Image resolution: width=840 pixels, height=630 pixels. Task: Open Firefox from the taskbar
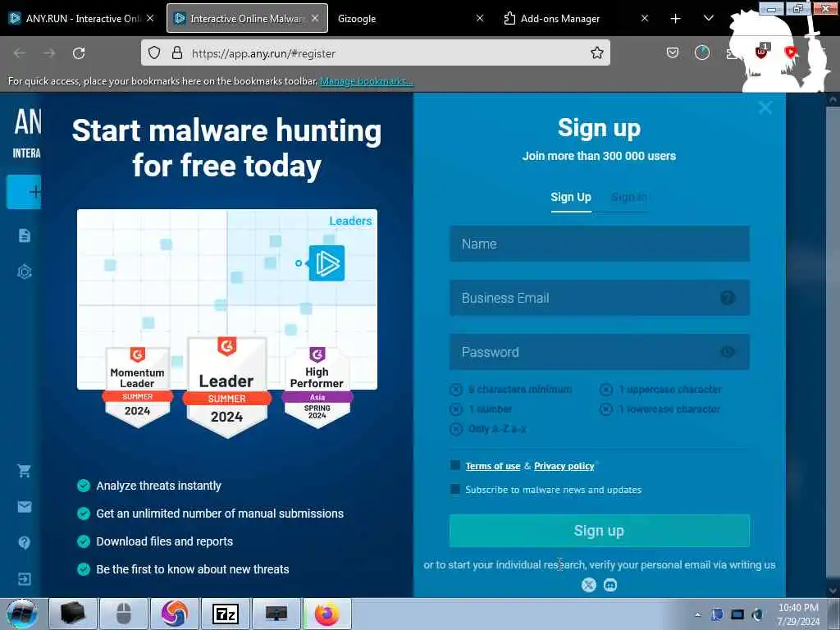coord(326,614)
